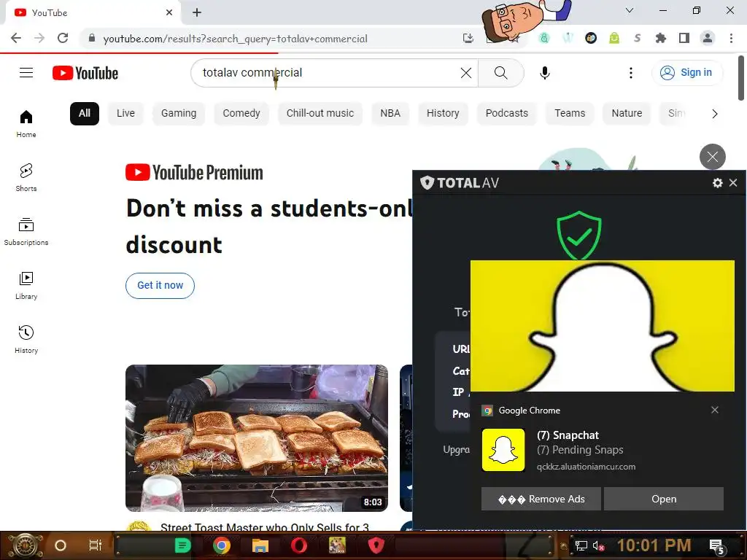Click the YouTube logo

pos(85,73)
